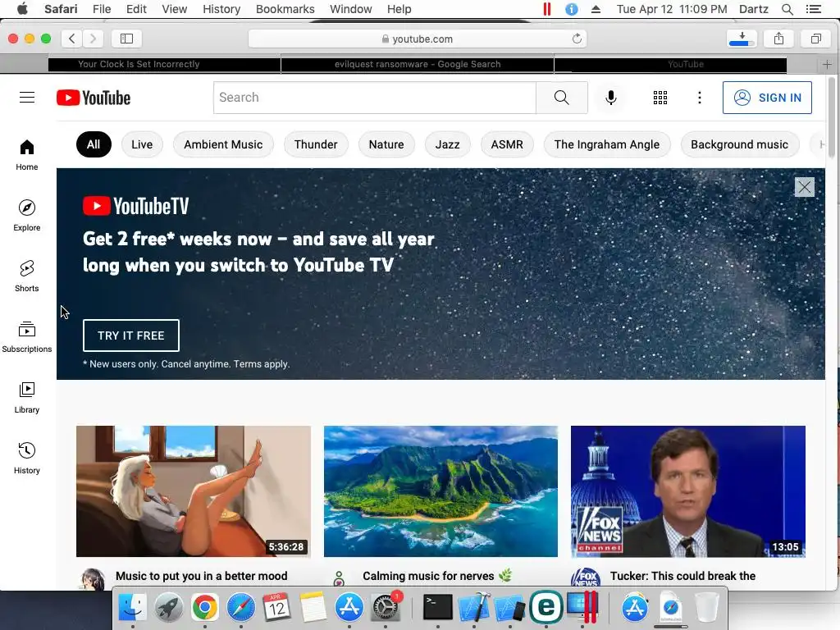
Task: Switch to Your Clock Is Set Incorrectly tab
Action: [x=164, y=64]
